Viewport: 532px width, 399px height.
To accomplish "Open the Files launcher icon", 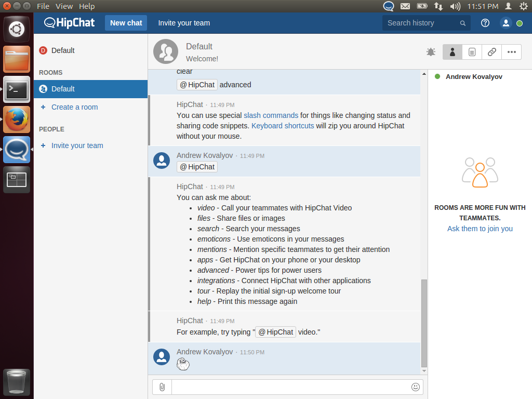I will 17,59.
